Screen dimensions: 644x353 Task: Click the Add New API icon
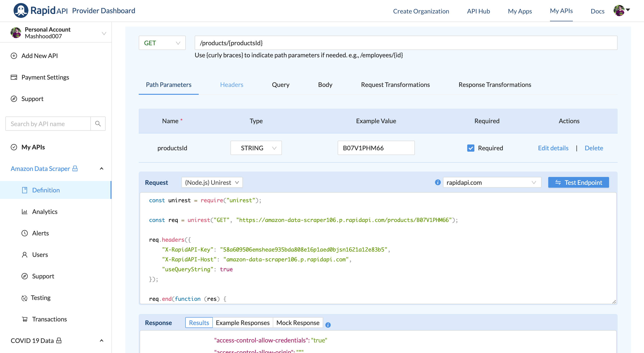[14, 56]
